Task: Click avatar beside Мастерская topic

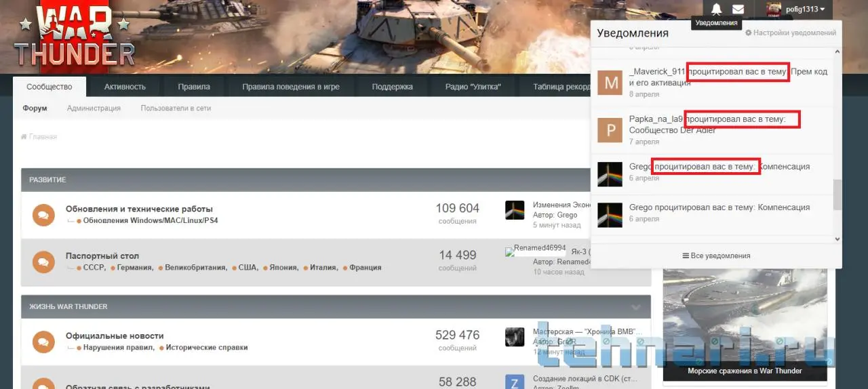Action: [x=515, y=337]
